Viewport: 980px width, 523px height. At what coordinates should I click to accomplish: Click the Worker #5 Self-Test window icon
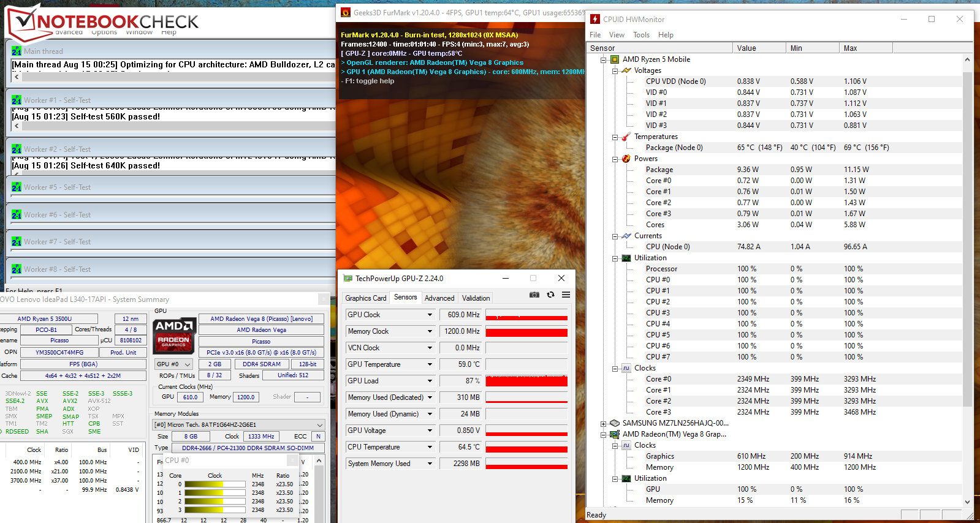[x=17, y=187]
